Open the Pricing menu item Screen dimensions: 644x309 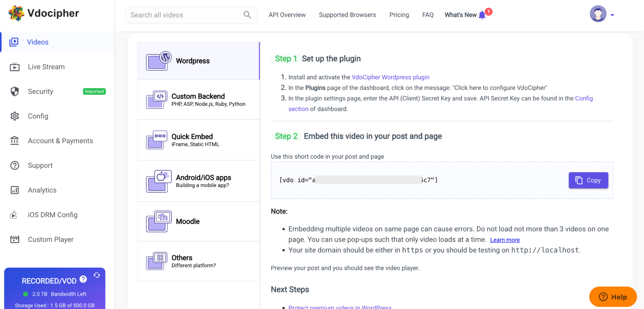pyautogui.click(x=399, y=15)
